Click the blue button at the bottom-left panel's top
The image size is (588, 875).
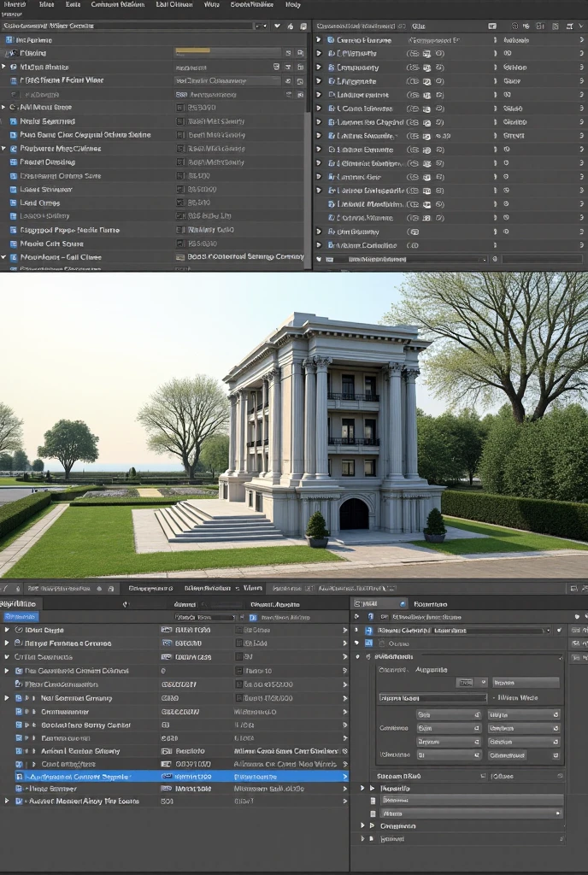click(20, 616)
